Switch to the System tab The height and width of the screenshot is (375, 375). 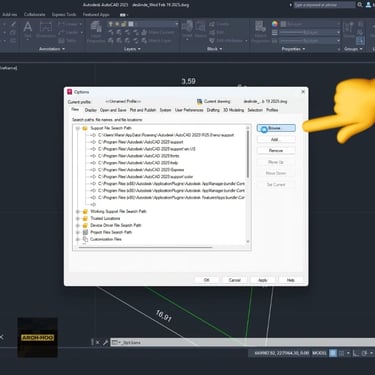pyautogui.click(x=165, y=110)
